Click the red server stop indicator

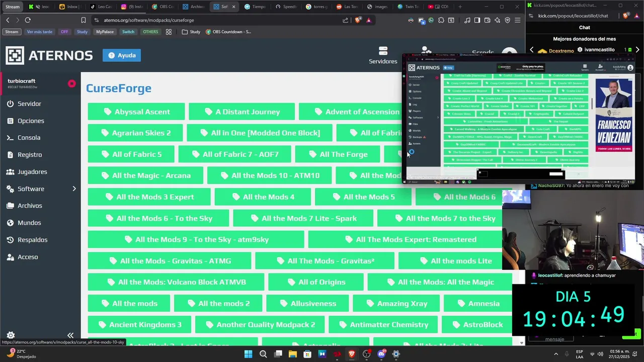tap(72, 83)
